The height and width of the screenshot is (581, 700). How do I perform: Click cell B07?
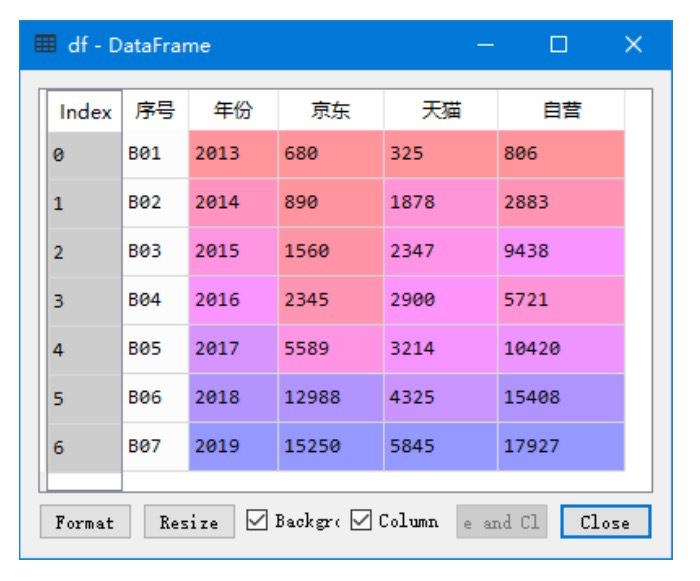155,446
